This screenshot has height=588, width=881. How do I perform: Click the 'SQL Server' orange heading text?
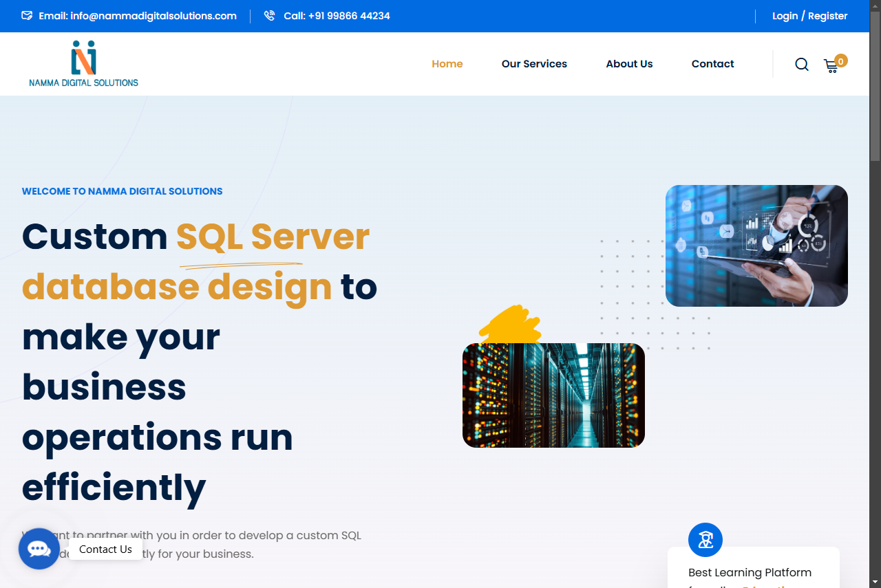coord(273,237)
